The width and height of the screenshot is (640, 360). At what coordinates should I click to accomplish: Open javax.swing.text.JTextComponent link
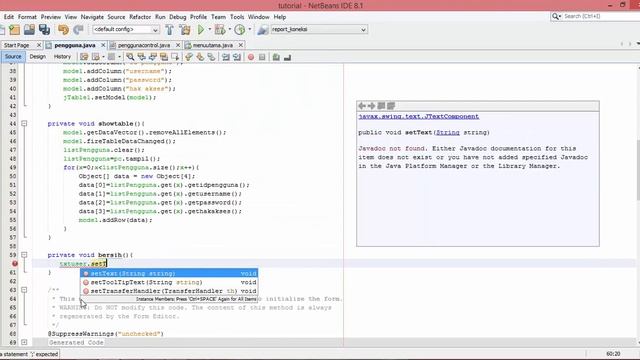[419, 116]
